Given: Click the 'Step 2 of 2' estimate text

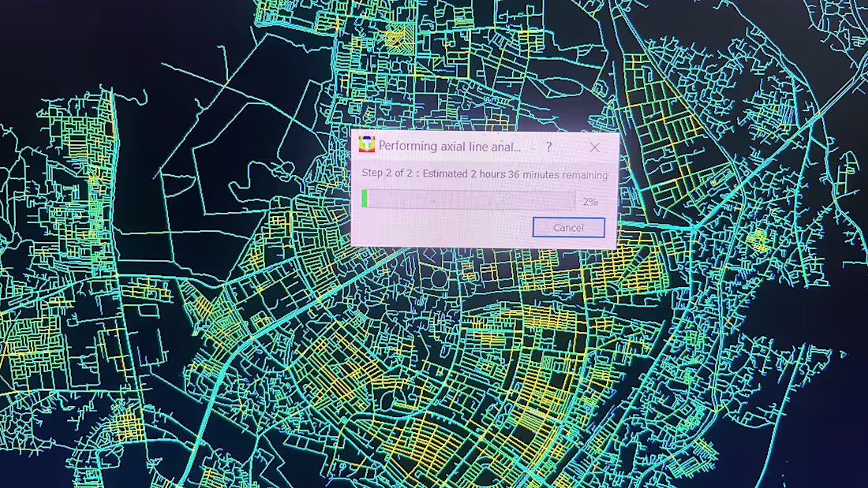Looking at the screenshot, I should click(x=485, y=174).
